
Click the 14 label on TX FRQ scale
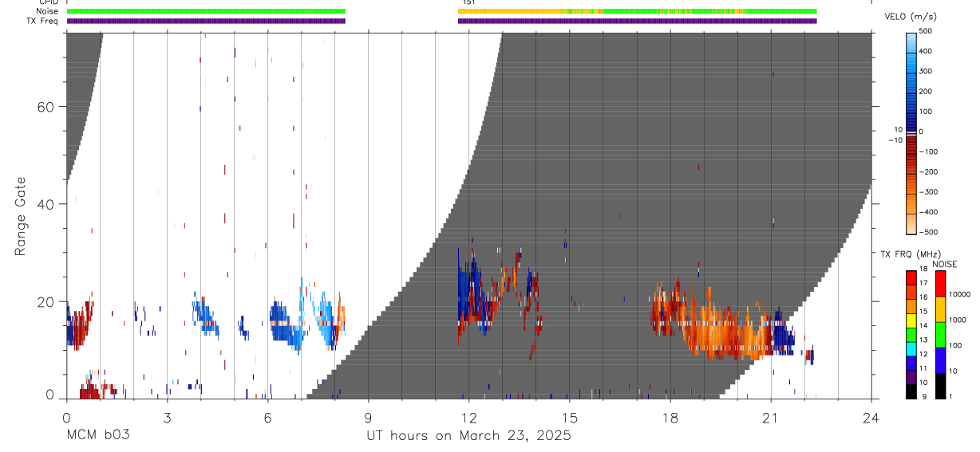pos(924,326)
